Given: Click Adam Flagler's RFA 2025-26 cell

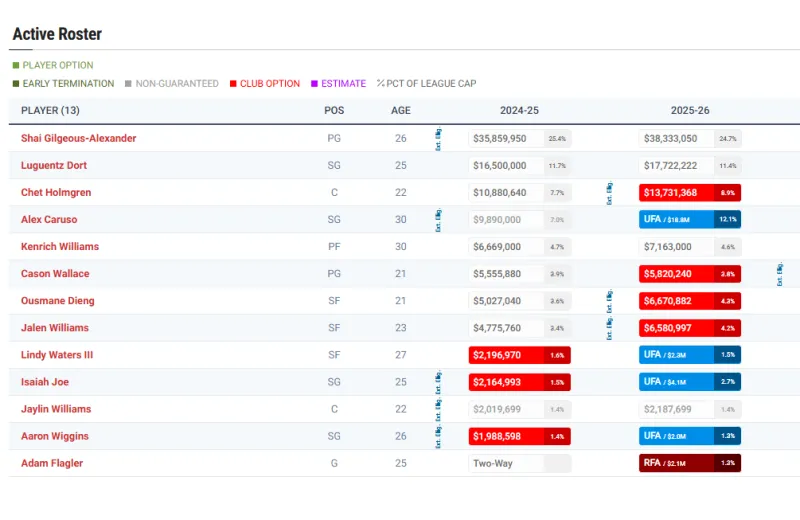Looking at the screenshot, I should pos(690,463).
